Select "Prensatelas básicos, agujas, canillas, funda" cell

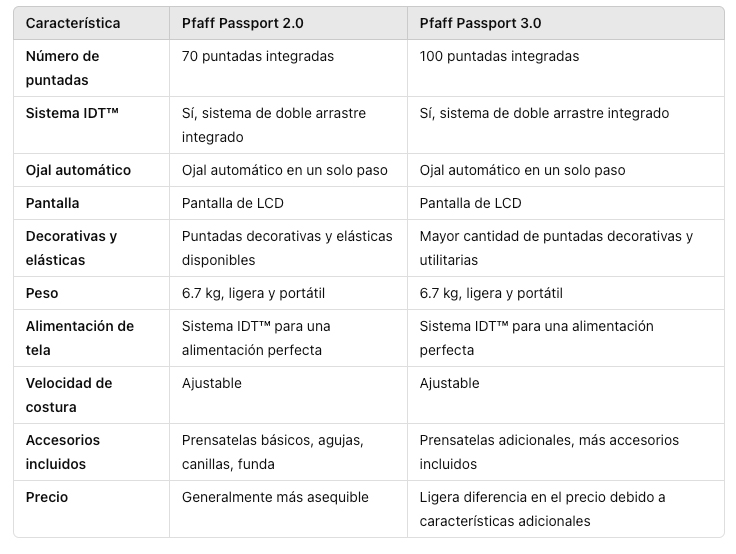pyautogui.click(x=272, y=452)
